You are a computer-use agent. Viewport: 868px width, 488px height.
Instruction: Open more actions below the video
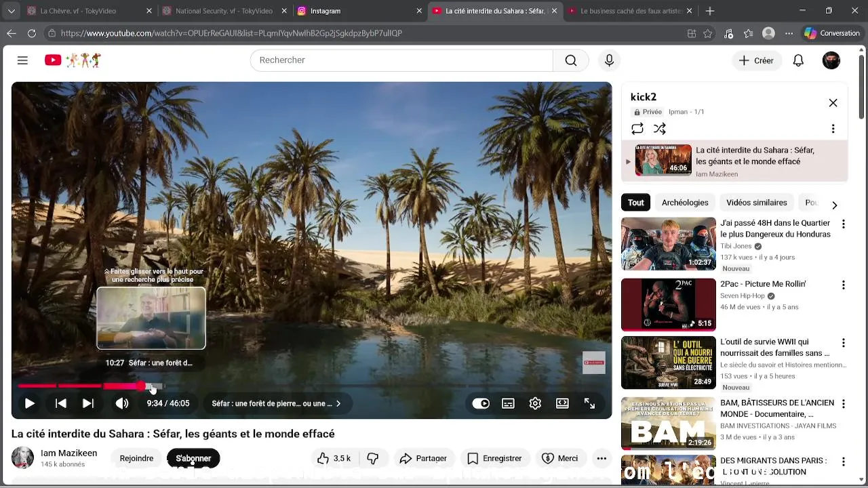[x=601, y=458]
